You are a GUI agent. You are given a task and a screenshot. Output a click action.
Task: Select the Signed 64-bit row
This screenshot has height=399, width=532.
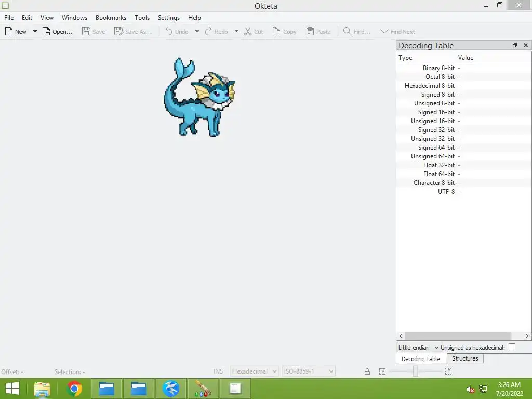[464, 147]
